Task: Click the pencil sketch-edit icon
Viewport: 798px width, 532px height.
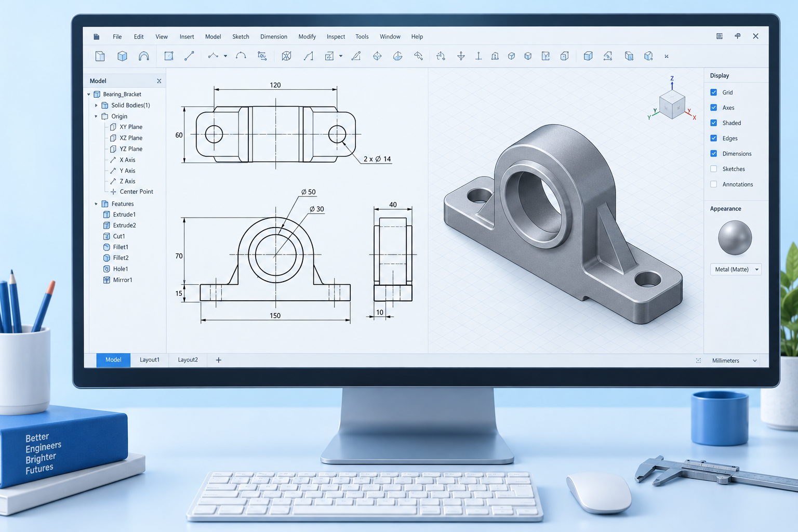Action: 356,56
